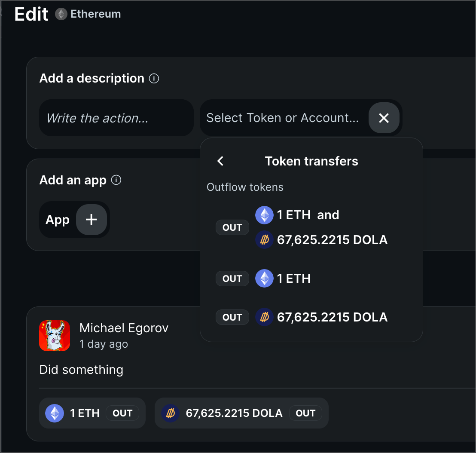This screenshot has height=453, width=476.
Task: Click Michael Egorov's profile name
Action: click(124, 328)
